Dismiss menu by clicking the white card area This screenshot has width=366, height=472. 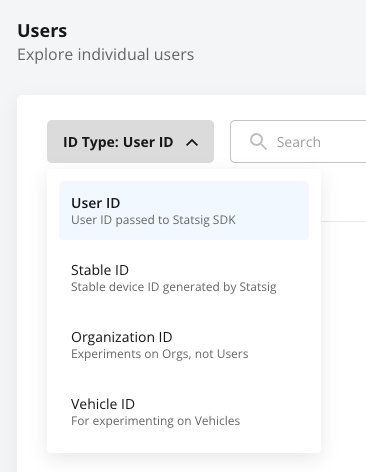(x=343, y=333)
